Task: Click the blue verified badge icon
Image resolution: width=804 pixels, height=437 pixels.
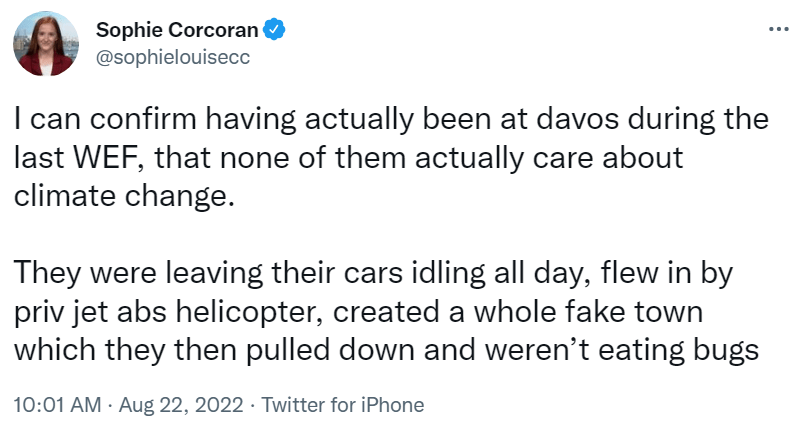Action: pos(275,30)
